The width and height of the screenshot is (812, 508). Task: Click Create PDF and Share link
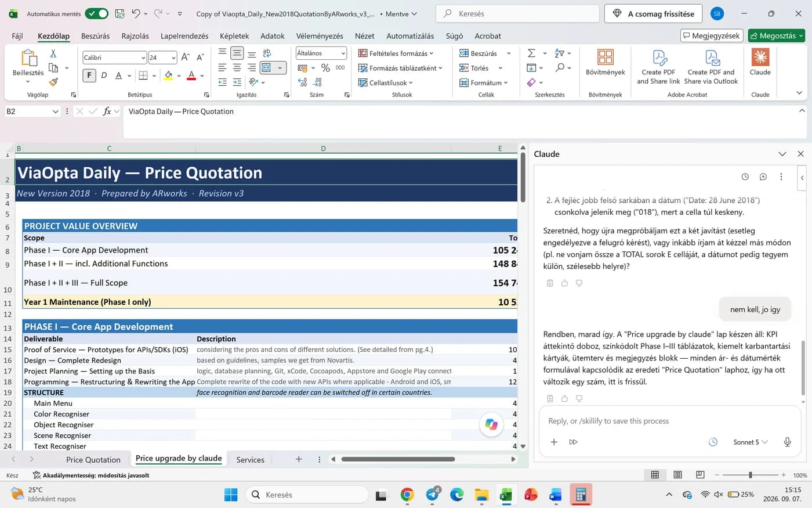[658, 67]
